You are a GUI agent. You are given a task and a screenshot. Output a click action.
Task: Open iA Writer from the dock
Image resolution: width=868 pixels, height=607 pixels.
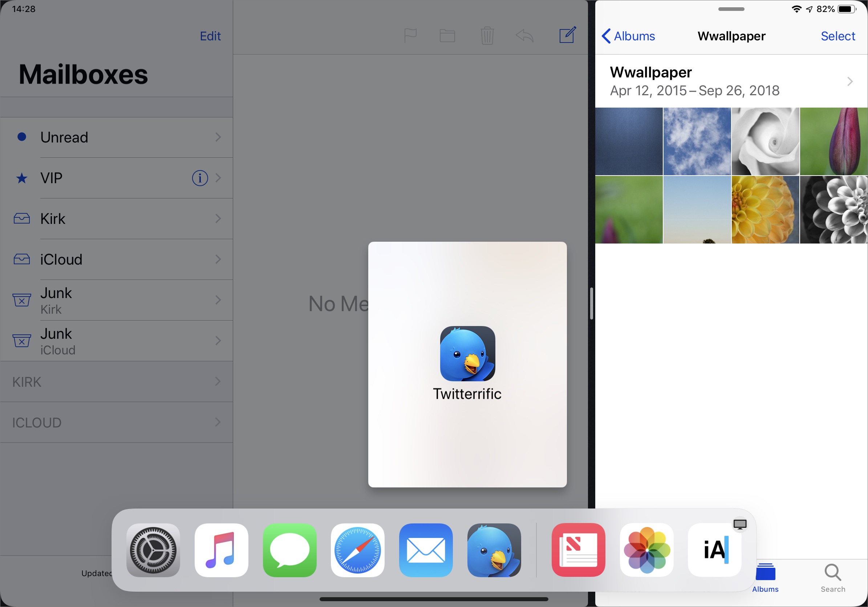coord(715,550)
